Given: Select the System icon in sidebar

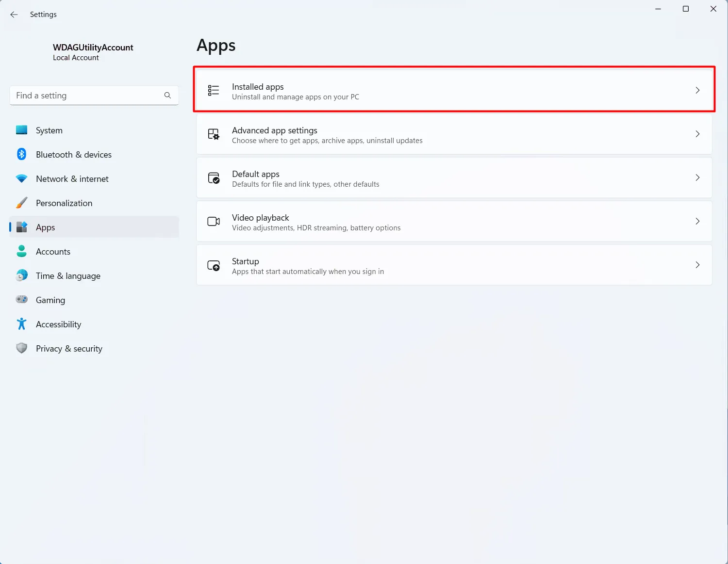Looking at the screenshot, I should point(22,130).
